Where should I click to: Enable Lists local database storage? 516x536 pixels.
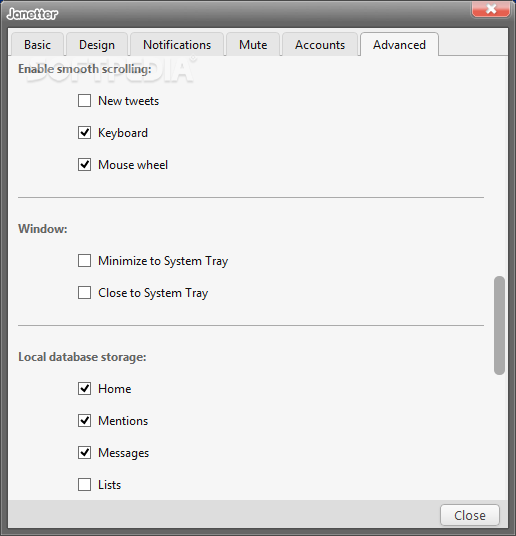point(84,485)
